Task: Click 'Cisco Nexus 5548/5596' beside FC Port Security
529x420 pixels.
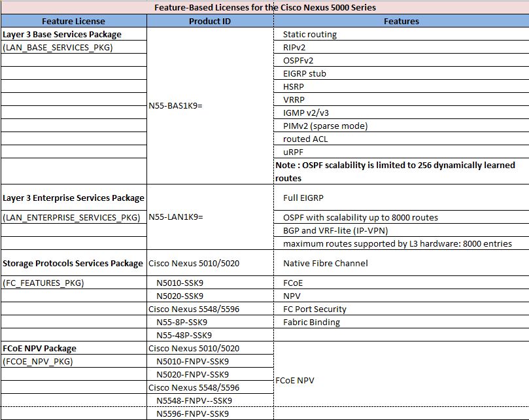Action: pyautogui.click(x=210, y=309)
